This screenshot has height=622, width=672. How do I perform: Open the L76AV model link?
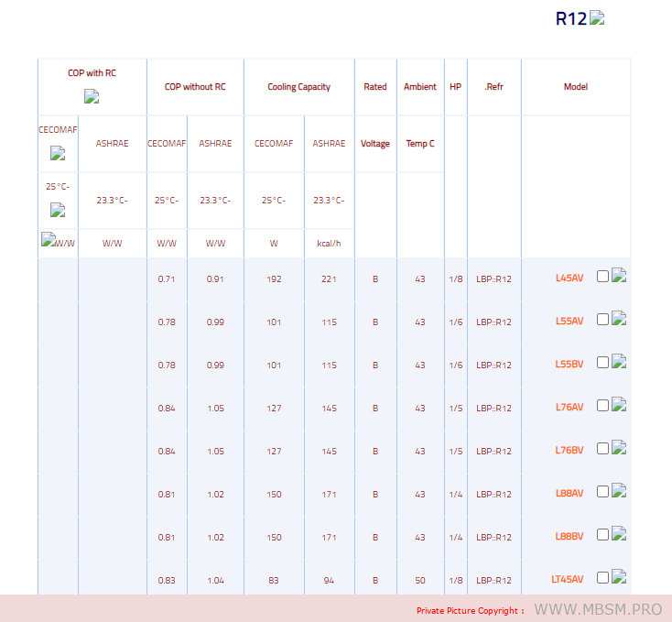(569, 408)
